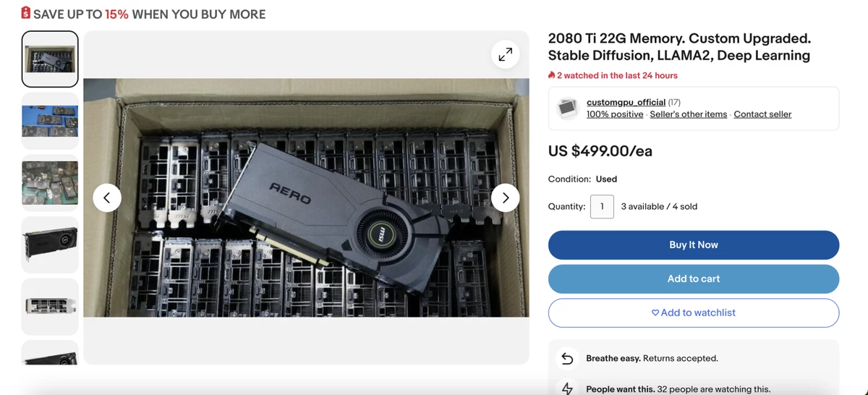Open the 100% positive feedback link
This screenshot has height=395, width=868.
(615, 114)
